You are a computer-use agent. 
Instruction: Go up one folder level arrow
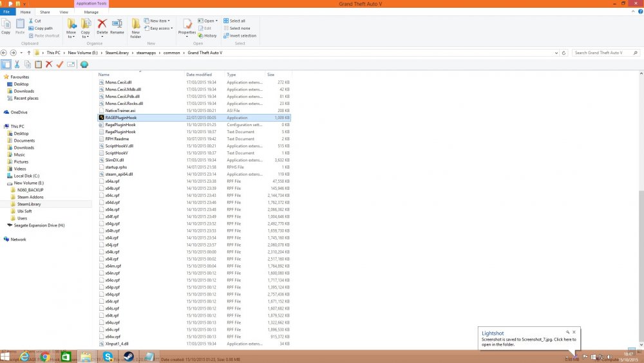coord(29,53)
